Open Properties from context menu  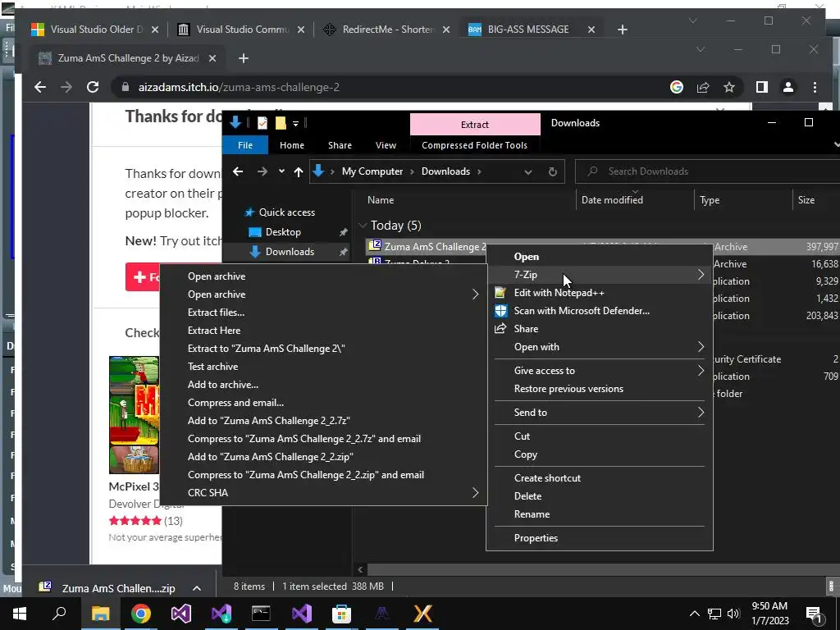[600, 538]
